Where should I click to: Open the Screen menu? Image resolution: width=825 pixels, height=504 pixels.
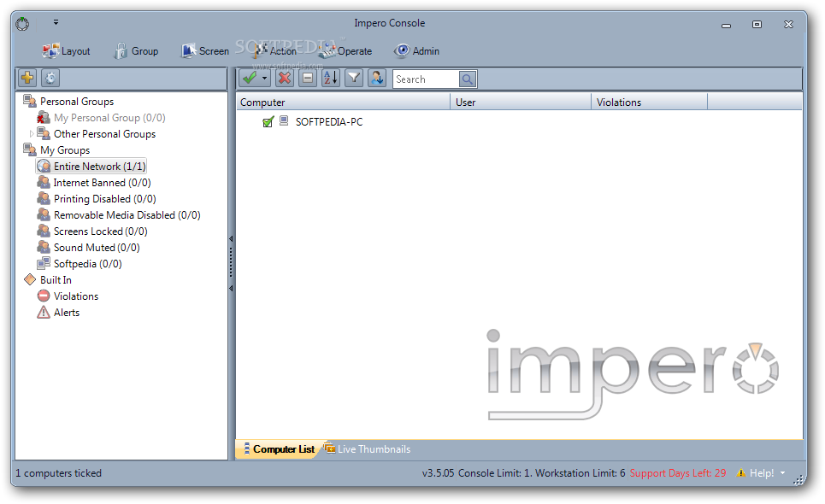click(x=204, y=51)
